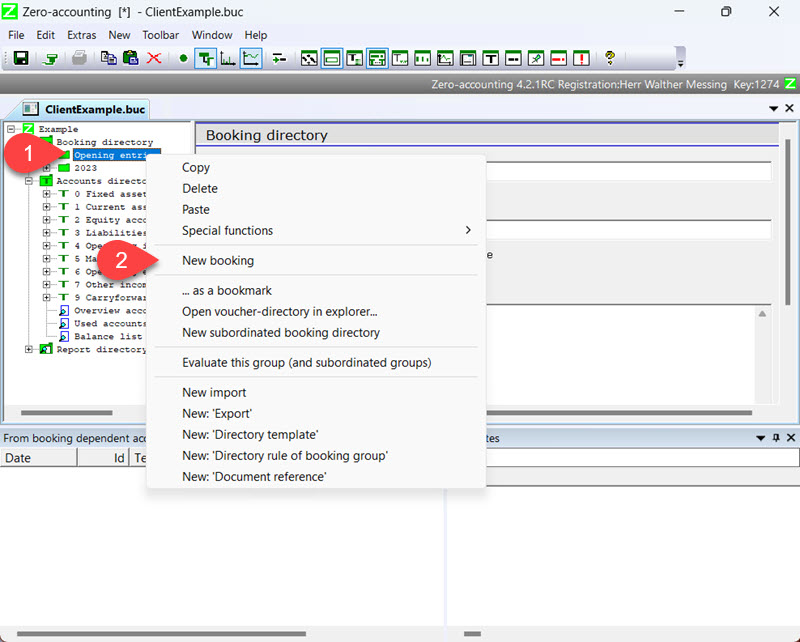Choose New booking from context menu

[x=218, y=261]
